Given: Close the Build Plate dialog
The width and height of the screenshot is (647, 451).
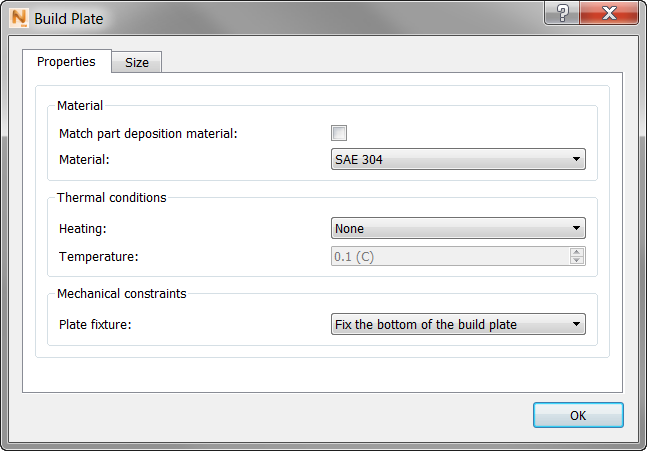Looking at the screenshot, I should [611, 13].
